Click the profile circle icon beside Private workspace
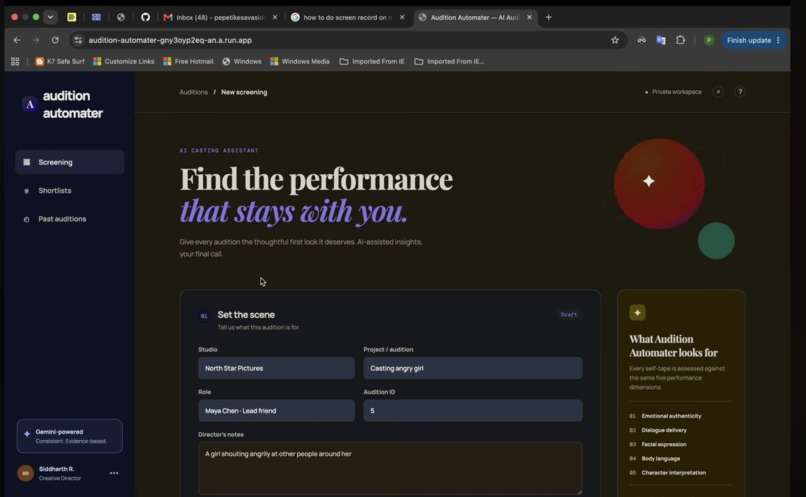This screenshot has height=497, width=806. (x=718, y=92)
